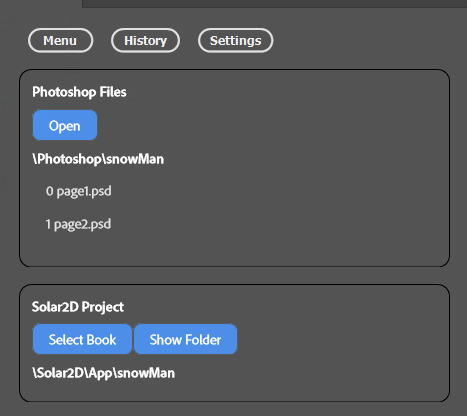
Task: Click blank space right of Settings button
Action: (367, 41)
